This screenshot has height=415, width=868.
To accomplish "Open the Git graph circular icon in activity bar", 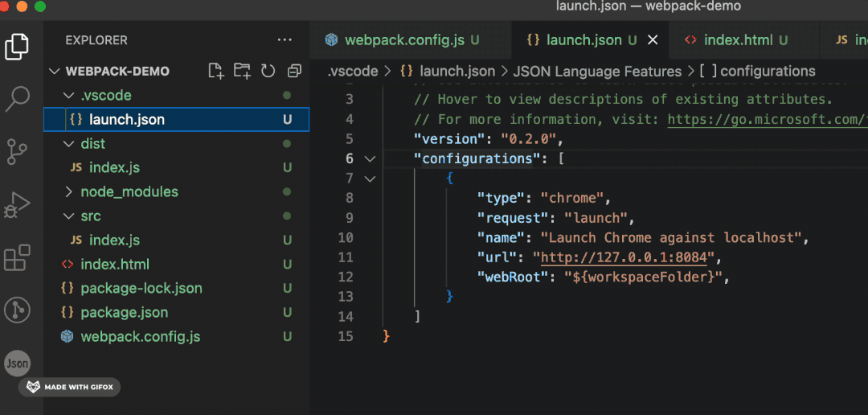I will click(x=17, y=310).
